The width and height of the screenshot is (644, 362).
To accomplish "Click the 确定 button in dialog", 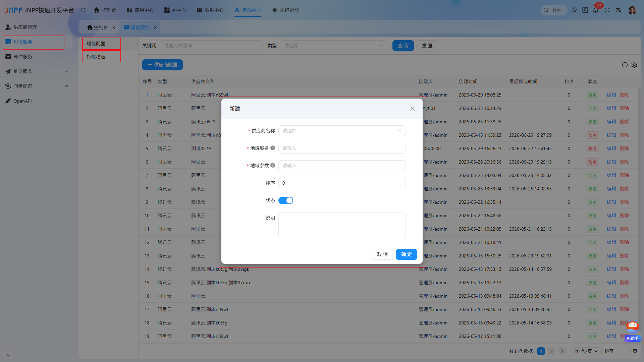I will point(407,254).
